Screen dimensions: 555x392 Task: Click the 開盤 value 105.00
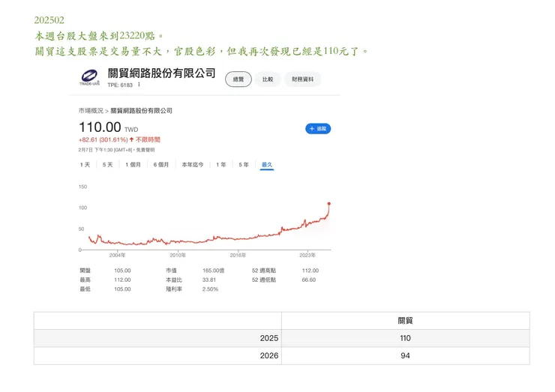(122, 271)
